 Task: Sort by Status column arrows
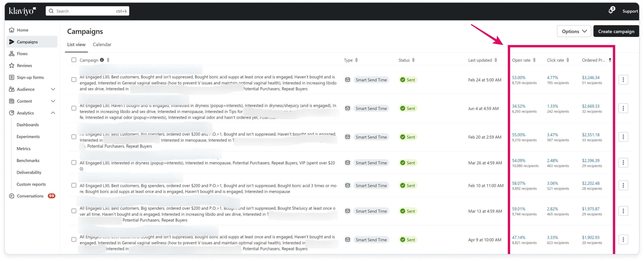(413, 60)
